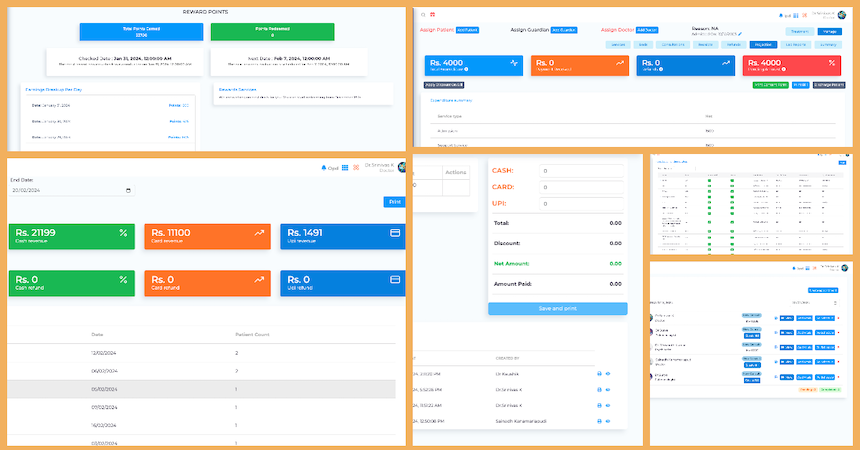
Task: Click the Upi revenue card icon
Action: [x=394, y=233]
